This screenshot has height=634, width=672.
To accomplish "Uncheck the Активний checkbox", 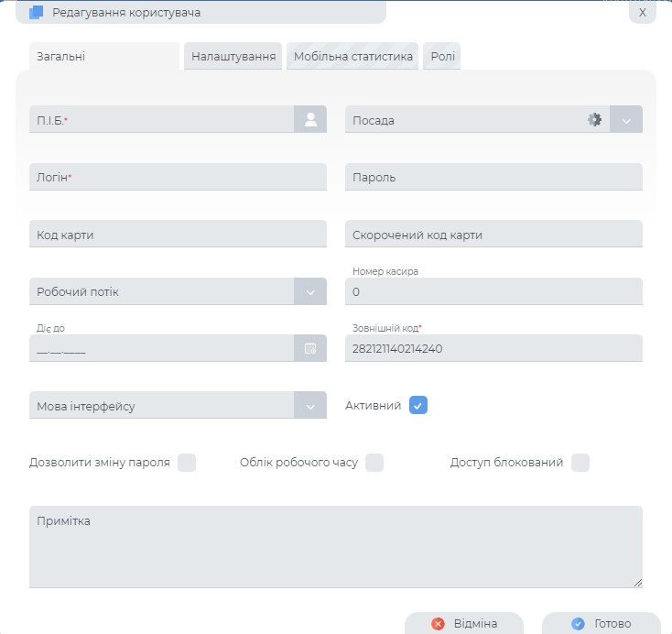I will (x=418, y=405).
